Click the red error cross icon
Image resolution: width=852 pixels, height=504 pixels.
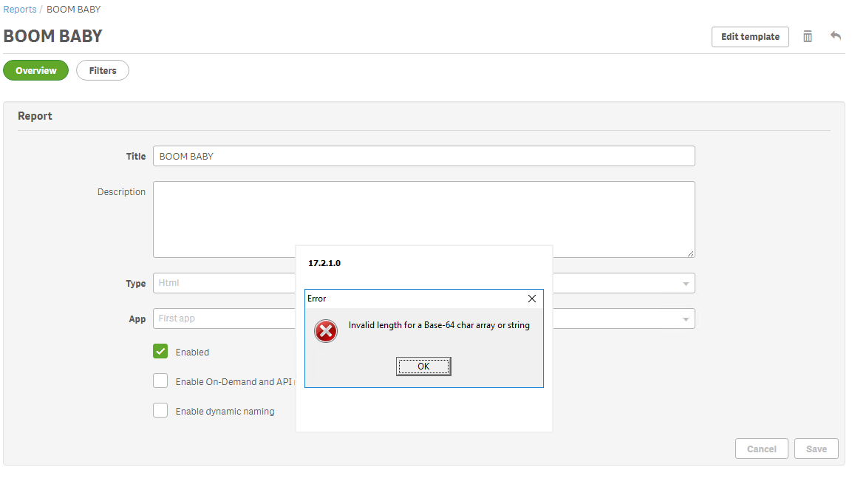coord(326,331)
